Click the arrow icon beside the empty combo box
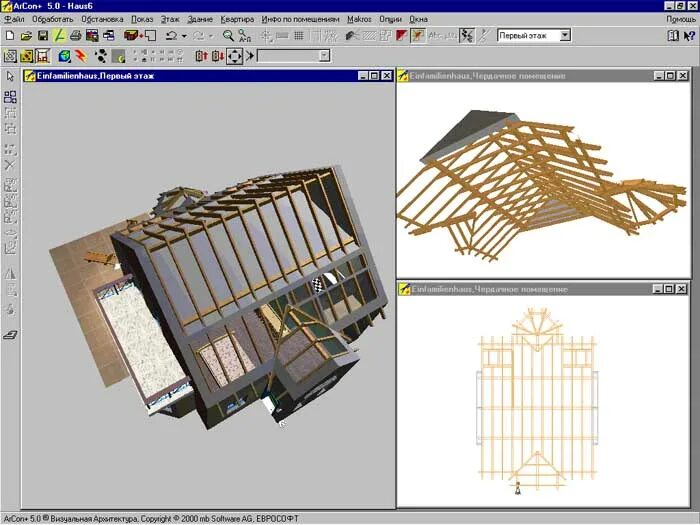 (x=250, y=56)
